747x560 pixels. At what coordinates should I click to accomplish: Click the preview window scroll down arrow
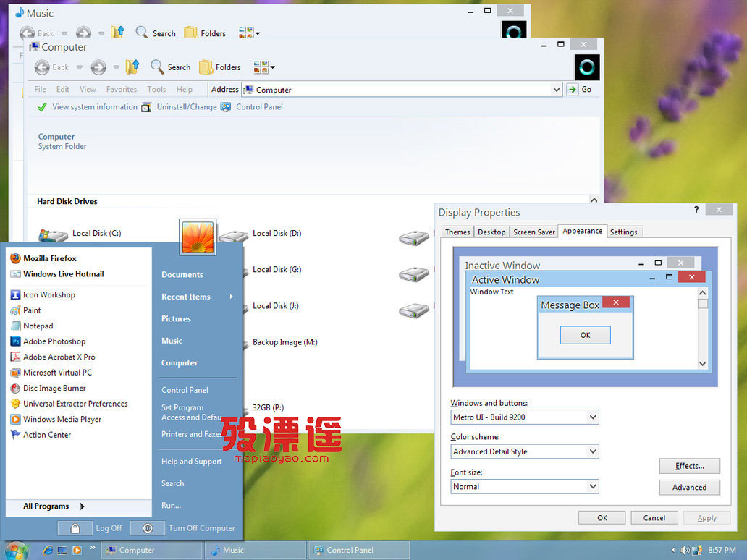pos(702,364)
